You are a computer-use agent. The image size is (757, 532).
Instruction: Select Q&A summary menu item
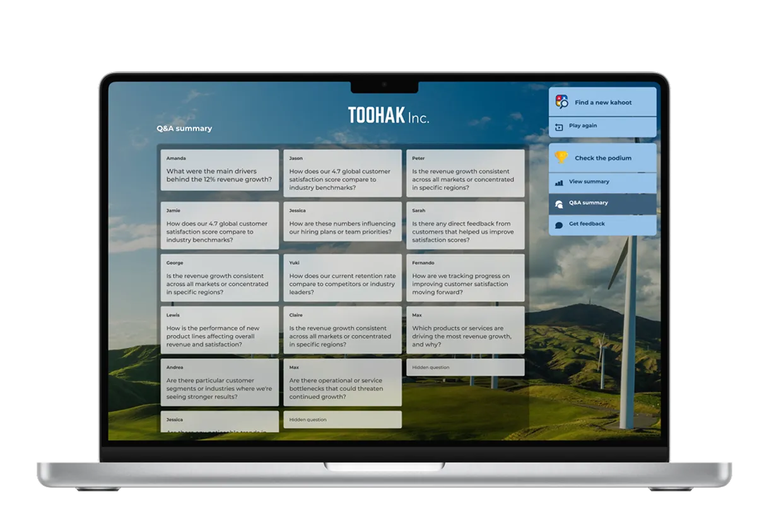click(x=602, y=204)
